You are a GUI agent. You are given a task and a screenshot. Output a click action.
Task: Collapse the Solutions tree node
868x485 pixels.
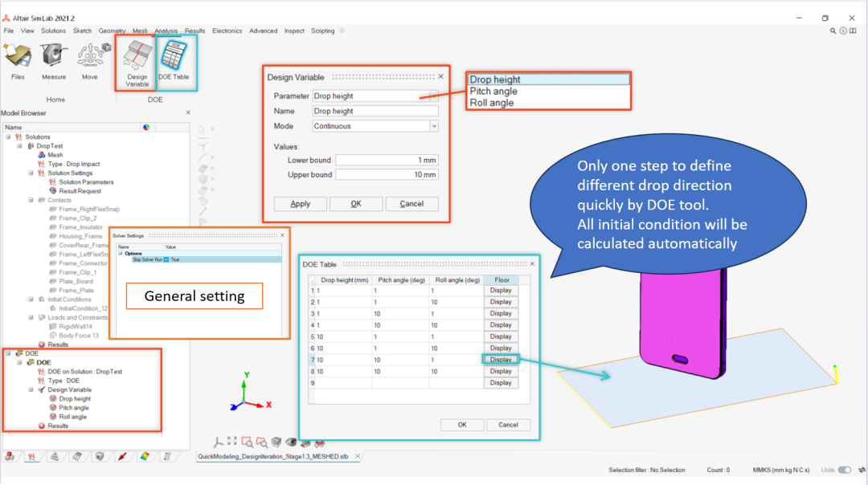(x=7, y=137)
